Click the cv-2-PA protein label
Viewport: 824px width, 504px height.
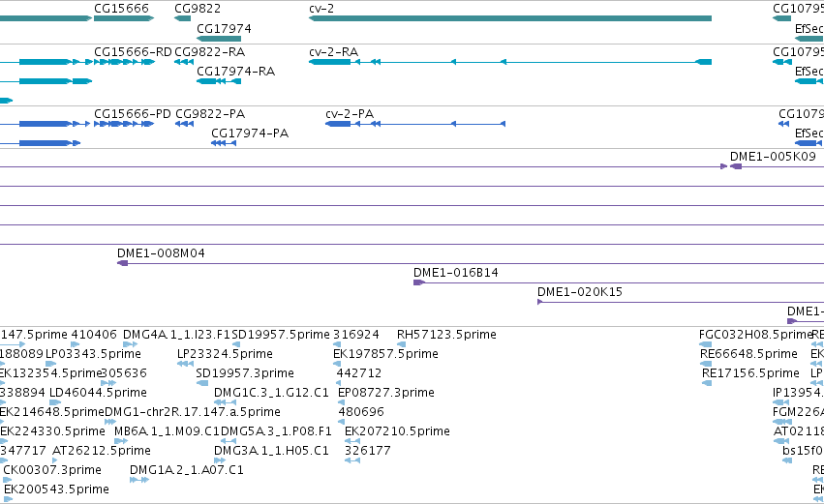[350, 114]
